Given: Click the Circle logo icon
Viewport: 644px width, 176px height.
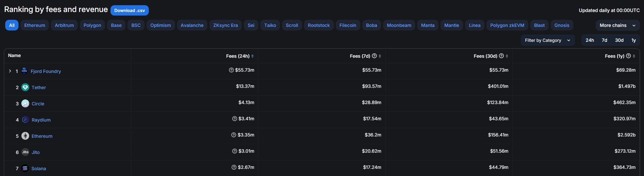Looking at the screenshot, I should (25, 103).
